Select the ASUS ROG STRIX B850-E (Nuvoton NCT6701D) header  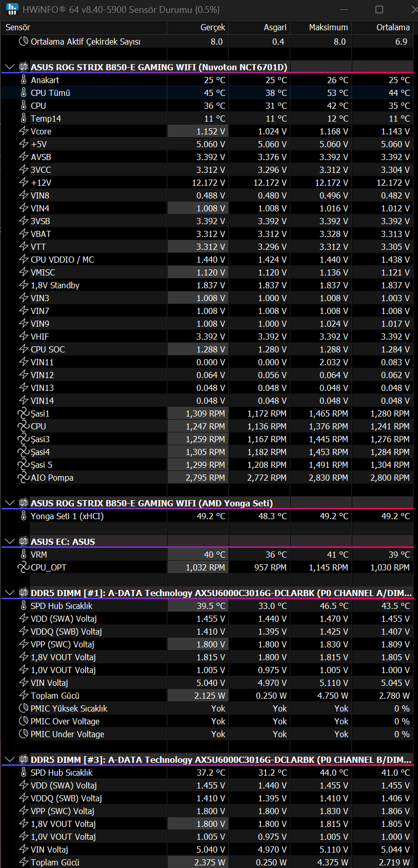[x=158, y=67]
